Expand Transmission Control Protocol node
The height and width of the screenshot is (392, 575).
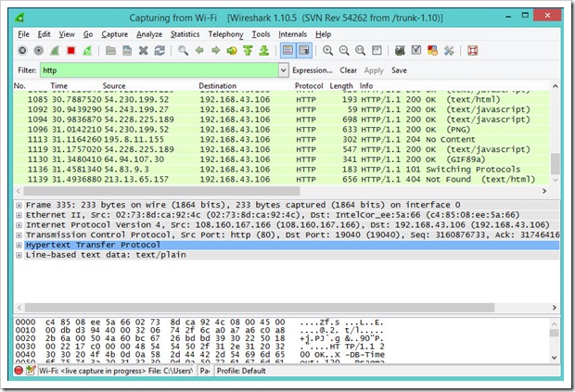19,234
